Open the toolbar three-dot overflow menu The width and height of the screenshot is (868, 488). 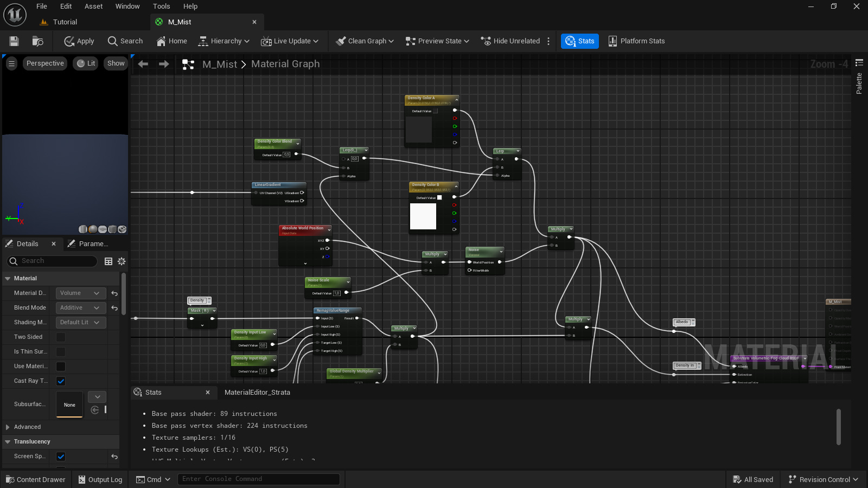point(548,41)
